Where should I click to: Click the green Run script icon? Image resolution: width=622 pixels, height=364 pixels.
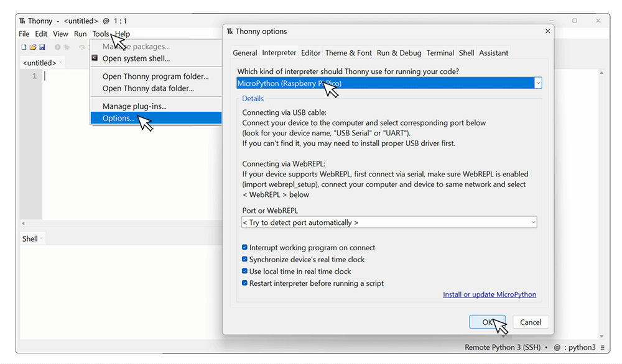[57, 47]
